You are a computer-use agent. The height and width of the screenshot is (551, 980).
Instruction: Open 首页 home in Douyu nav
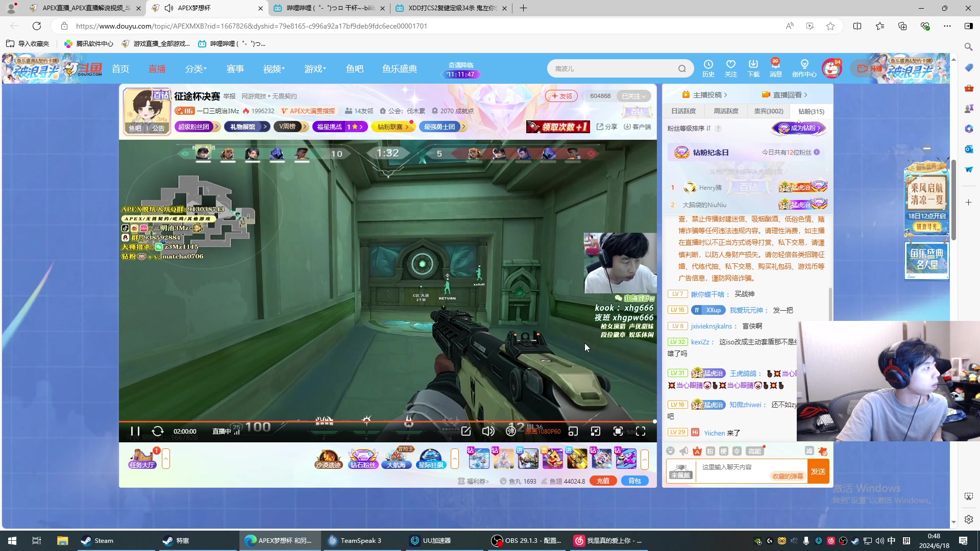click(120, 69)
